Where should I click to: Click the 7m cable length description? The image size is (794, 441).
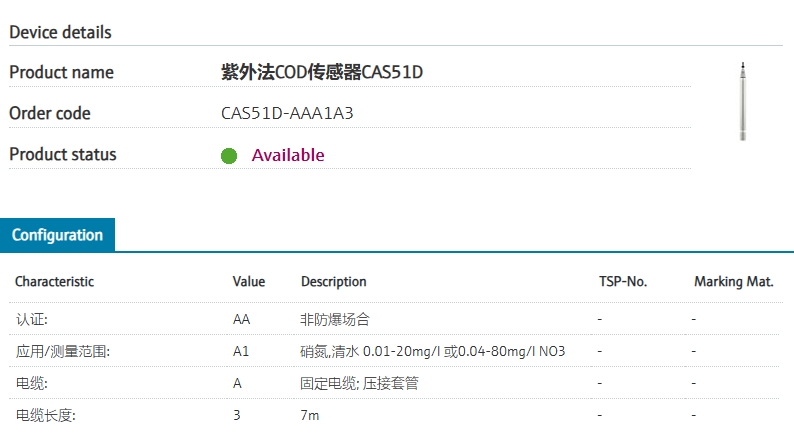pos(310,415)
